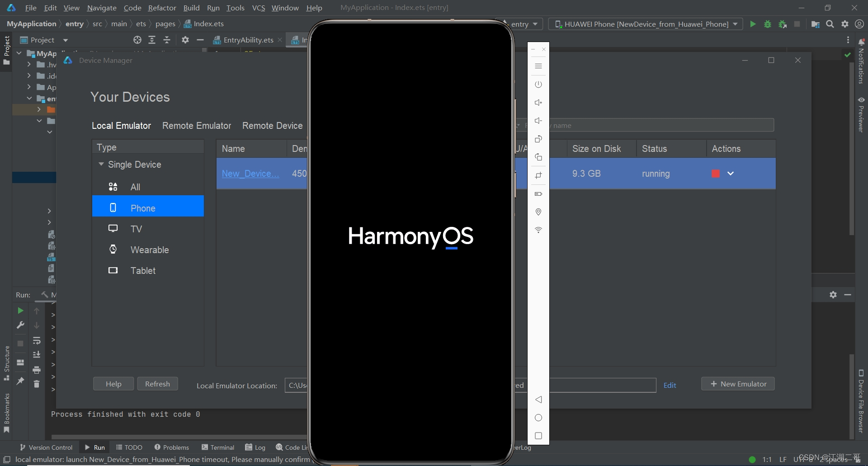The width and height of the screenshot is (868, 466).
Task: Expand the .idea folder tree node
Action: point(29,75)
